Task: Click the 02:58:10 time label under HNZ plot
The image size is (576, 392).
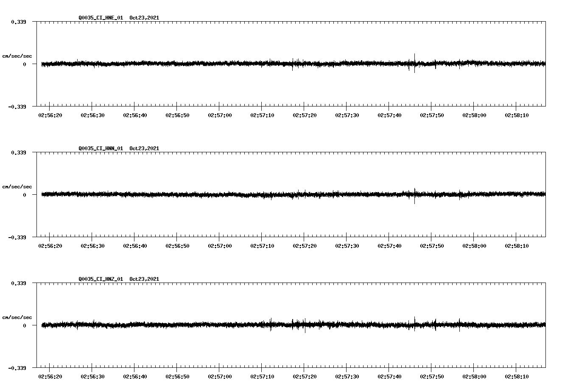Action: [x=517, y=377]
